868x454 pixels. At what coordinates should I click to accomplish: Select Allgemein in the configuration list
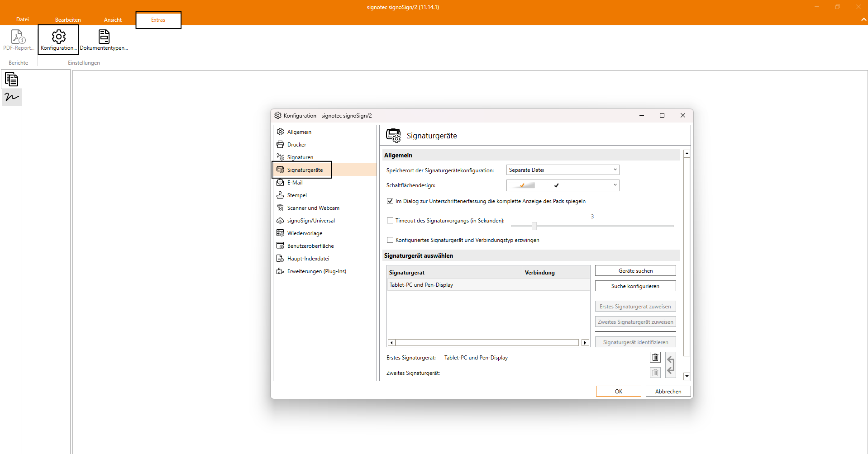click(325, 132)
